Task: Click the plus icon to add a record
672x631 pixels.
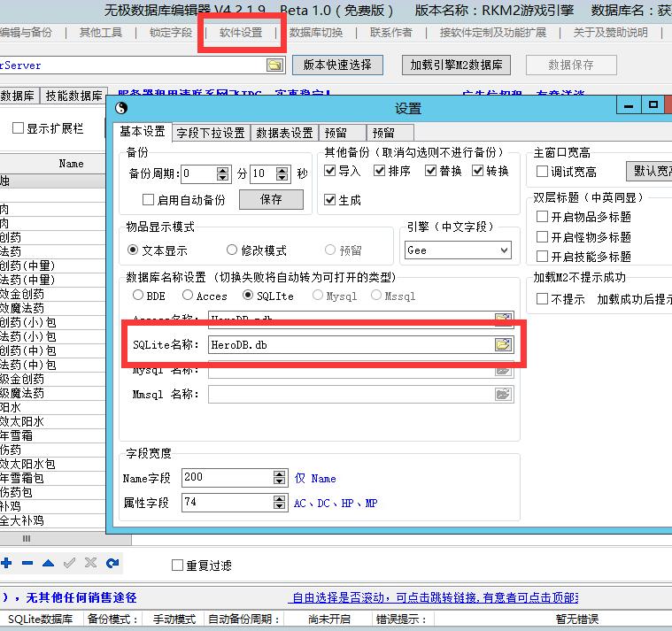Action: pyautogui.click(x=7, y=563)
